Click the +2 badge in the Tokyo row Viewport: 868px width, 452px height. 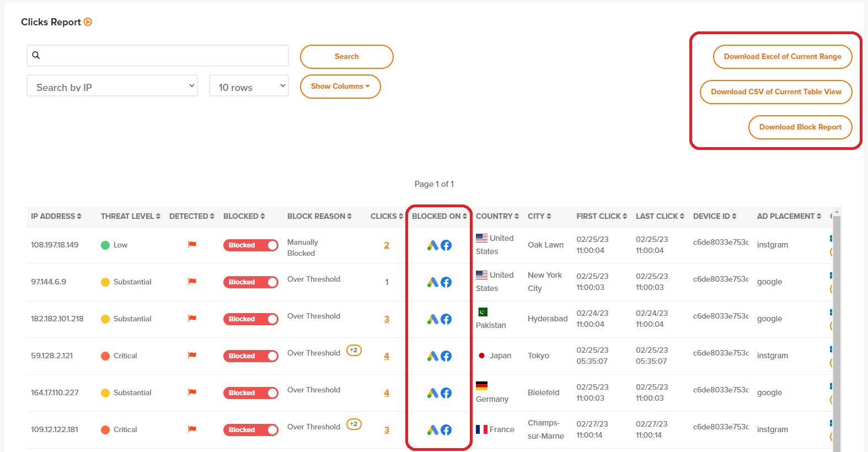353,351
